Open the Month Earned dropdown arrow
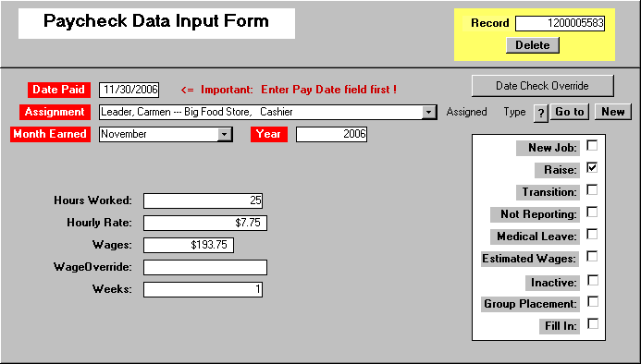641x364 pixels. pos(224,134)
